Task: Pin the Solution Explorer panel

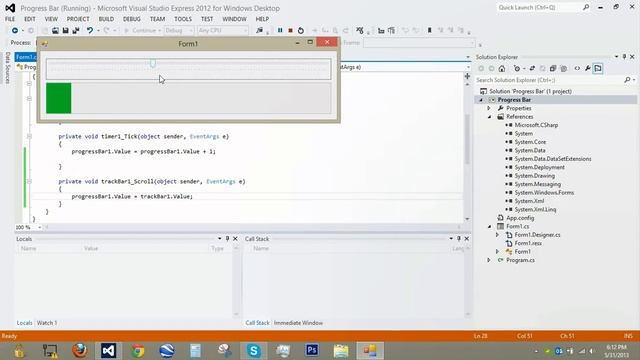Action: tap(624, 57)
